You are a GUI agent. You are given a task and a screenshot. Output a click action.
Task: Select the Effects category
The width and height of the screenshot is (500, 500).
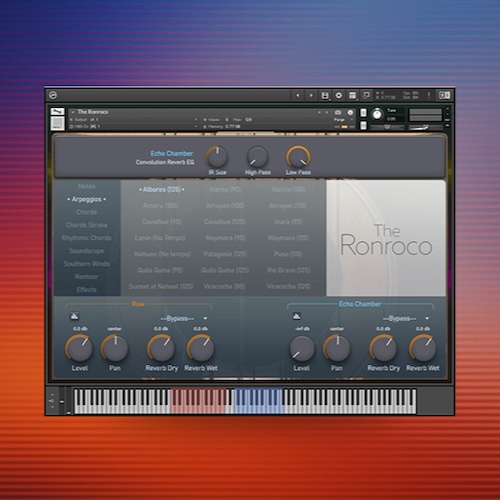coord(87,290)
